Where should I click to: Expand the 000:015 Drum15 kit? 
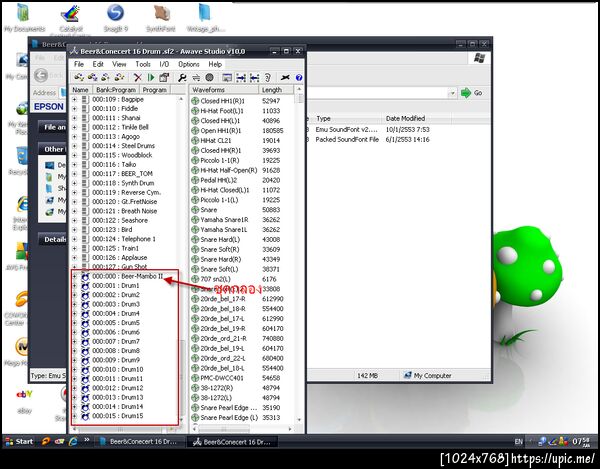pos(75,416)
